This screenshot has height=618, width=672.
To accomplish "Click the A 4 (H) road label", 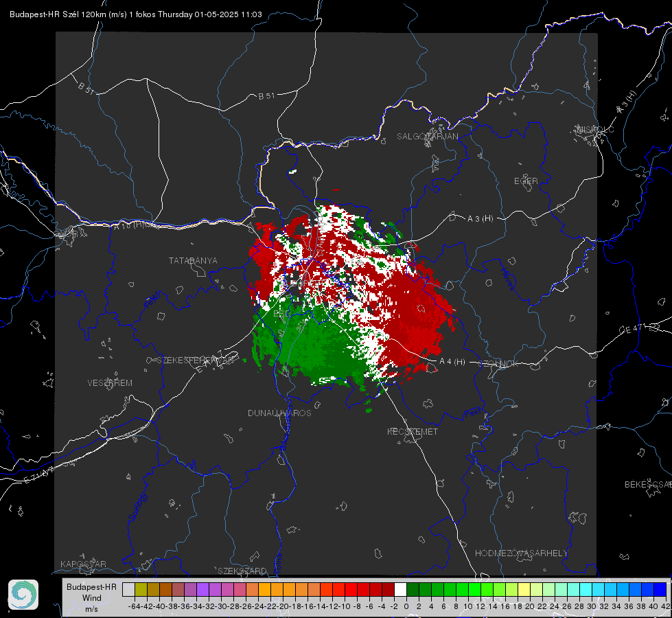I will [452, 362].
